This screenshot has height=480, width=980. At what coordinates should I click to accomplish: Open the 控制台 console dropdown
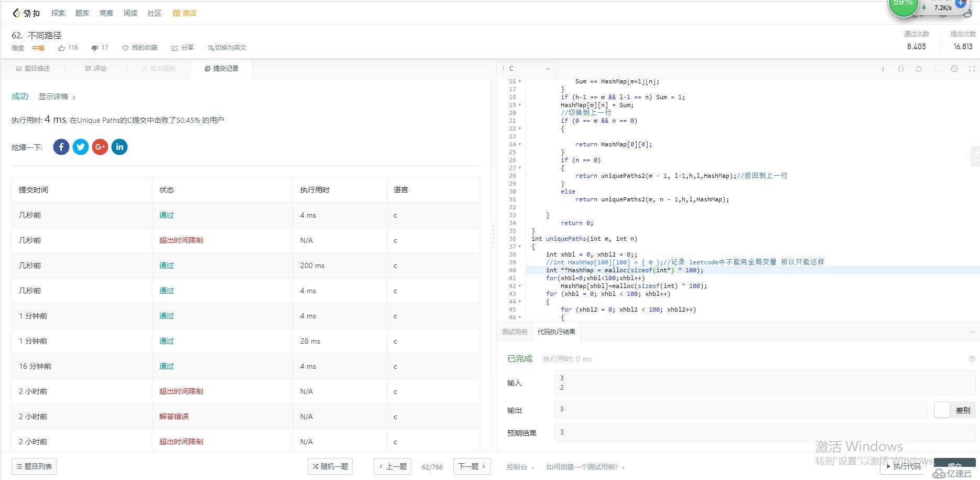coord(520,467)
